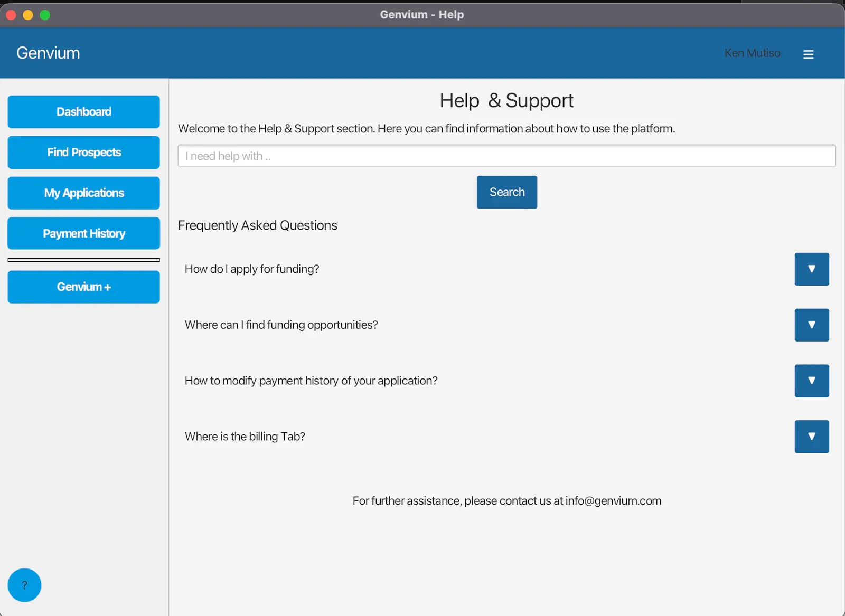Open the hamburger menu icon

808,54
